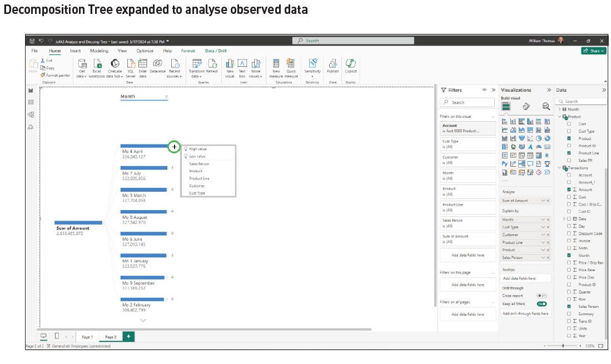Collapse the Transactions table

(x=560, y=168)
